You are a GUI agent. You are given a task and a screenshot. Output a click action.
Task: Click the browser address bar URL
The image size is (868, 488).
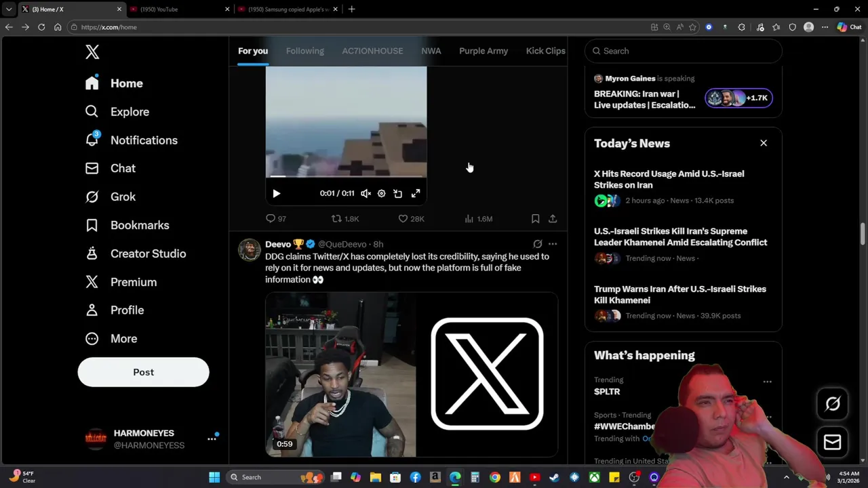[109, 27]
